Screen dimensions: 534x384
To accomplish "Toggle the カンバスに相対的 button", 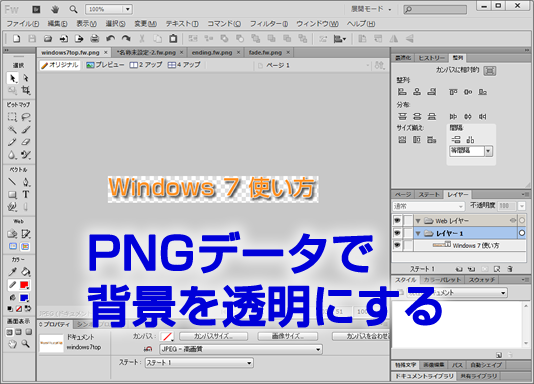I will click(x=490, y=70).
